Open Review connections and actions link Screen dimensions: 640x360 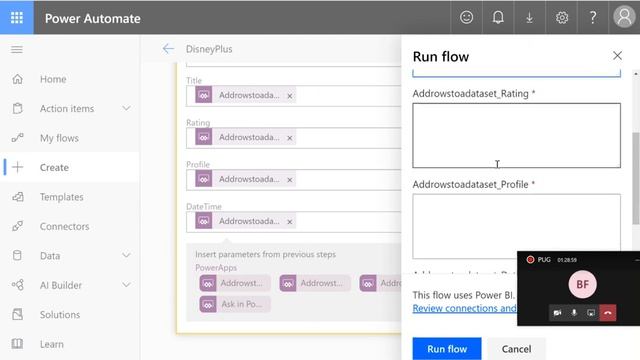(x=464, y=308)
